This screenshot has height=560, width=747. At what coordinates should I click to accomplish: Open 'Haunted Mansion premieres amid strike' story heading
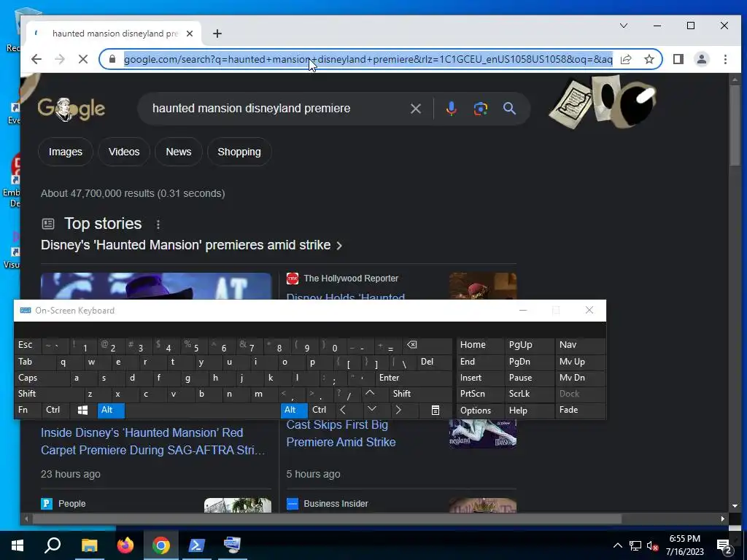192,245
